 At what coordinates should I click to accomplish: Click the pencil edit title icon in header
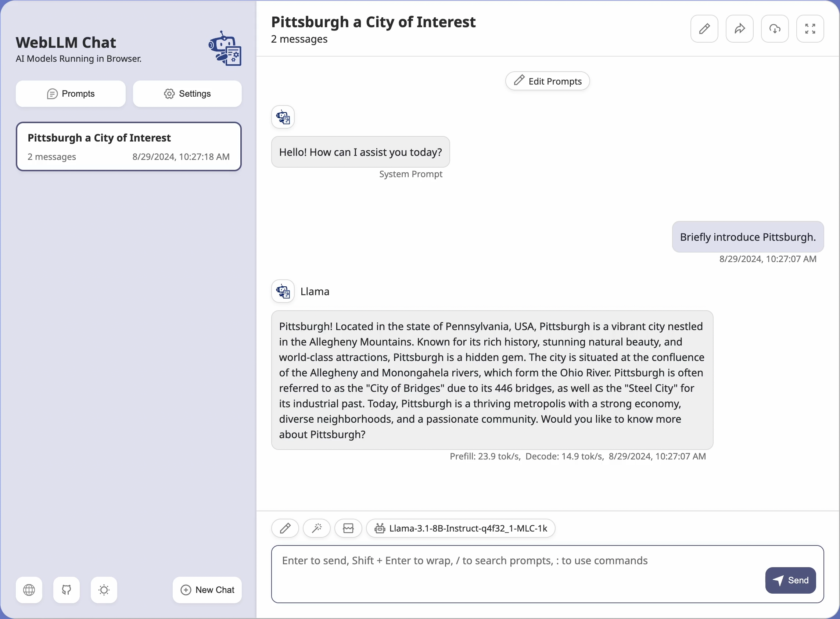pyautogui.click(x=704, y=29)
